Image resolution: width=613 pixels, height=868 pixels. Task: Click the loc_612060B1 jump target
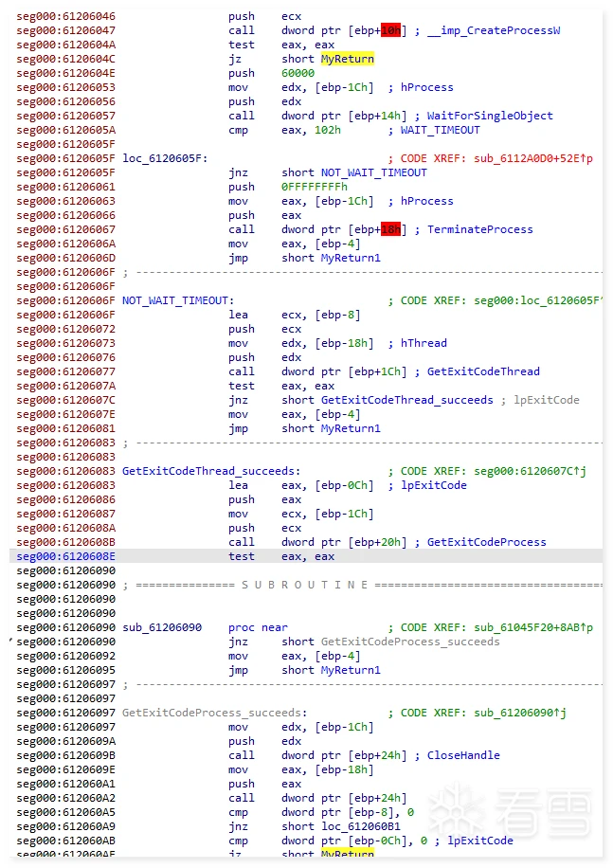click(361, 826)
